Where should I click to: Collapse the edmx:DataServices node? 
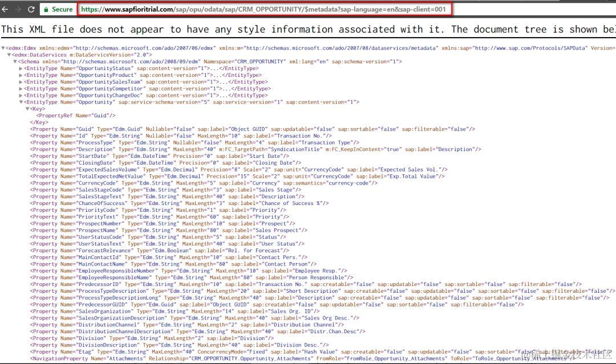pyautogui.click(x=9, y=55)
